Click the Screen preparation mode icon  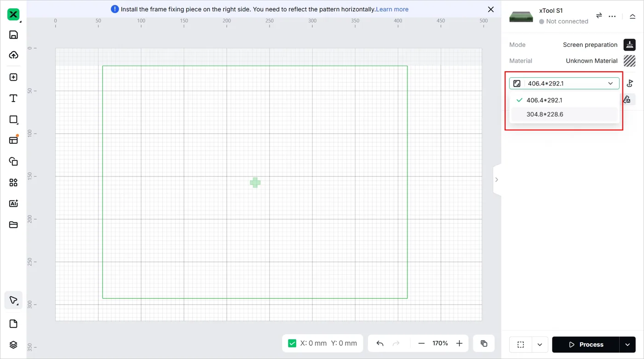[x=629, y=45]
